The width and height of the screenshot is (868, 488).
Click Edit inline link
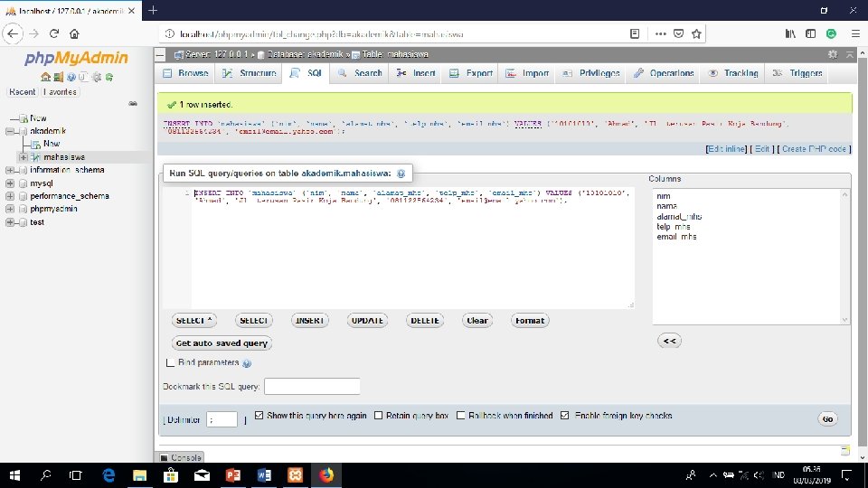pos(726,149)
